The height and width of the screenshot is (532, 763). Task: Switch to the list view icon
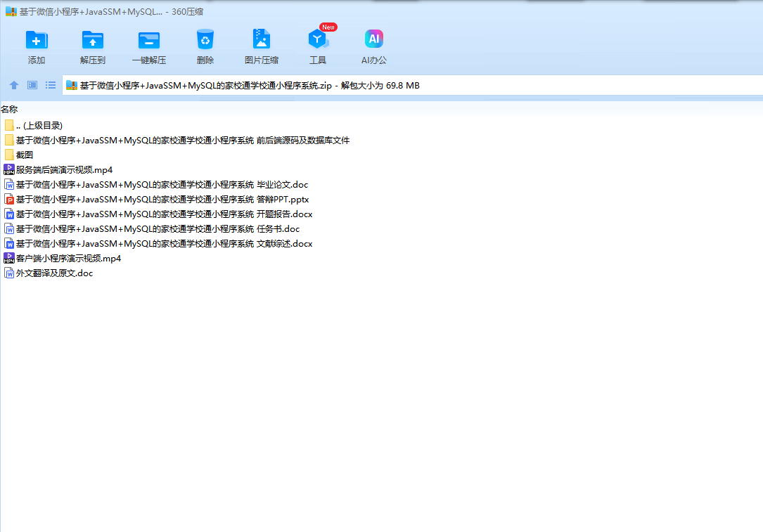tap(51, 85)
